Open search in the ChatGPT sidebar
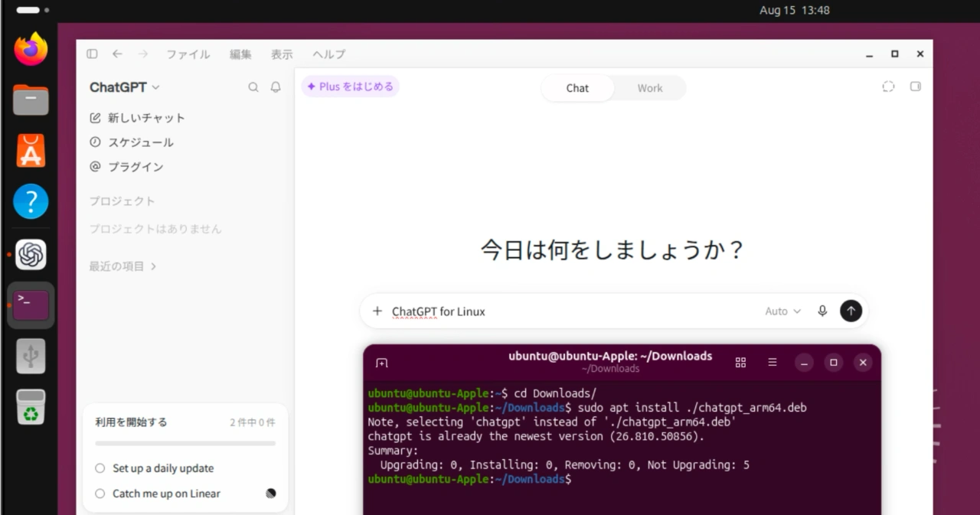This screenshot has height=515, width=980. pos(253,87)
